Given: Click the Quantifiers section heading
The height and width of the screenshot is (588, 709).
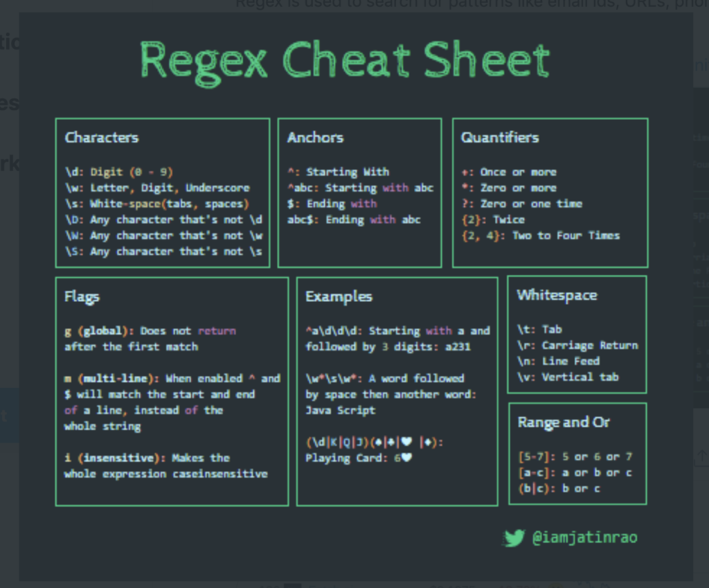Looking at the screenshot, I should [500, 138].
